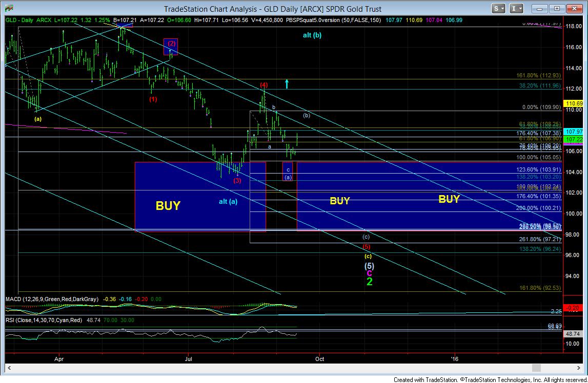588x383 pixels.
Task: Select the green '2' label
Action: point(370,282)
